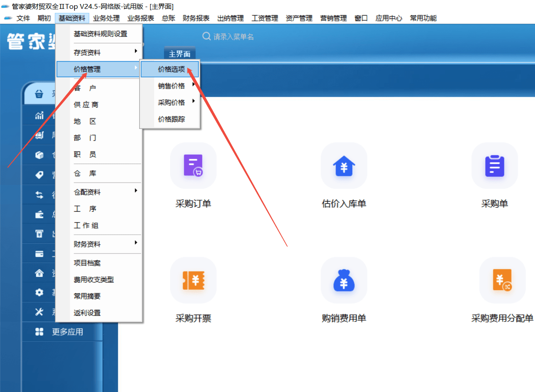Select 价格选项 in the submenu
Viewport: 535px width, 392px height.
[x=170, y=69]
